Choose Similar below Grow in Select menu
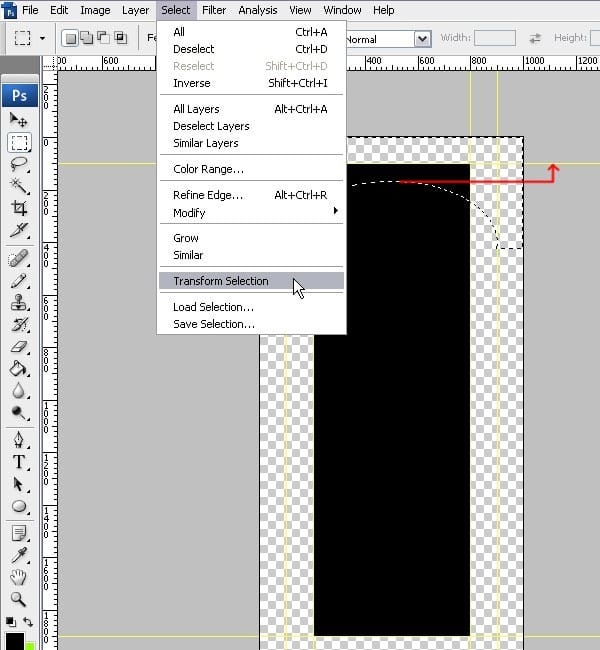Viewport: 600px width, 650px height. 251,255
